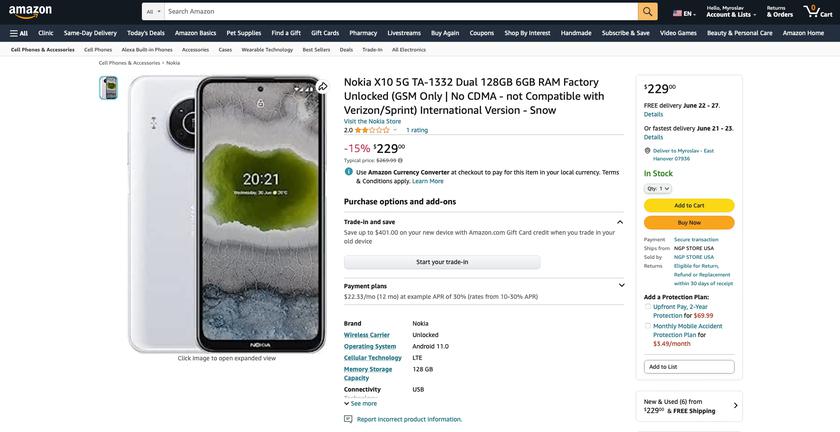Image resolution: width=840 pixels, height=432 pixels.
Task: Expand the Payment plans section
Action: click(x=621, y=286)
